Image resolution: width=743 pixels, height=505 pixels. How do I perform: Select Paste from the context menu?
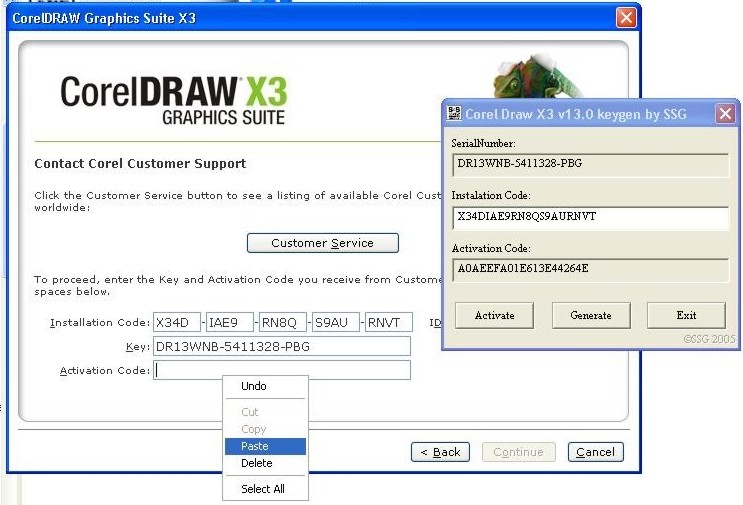pos(265,446)
